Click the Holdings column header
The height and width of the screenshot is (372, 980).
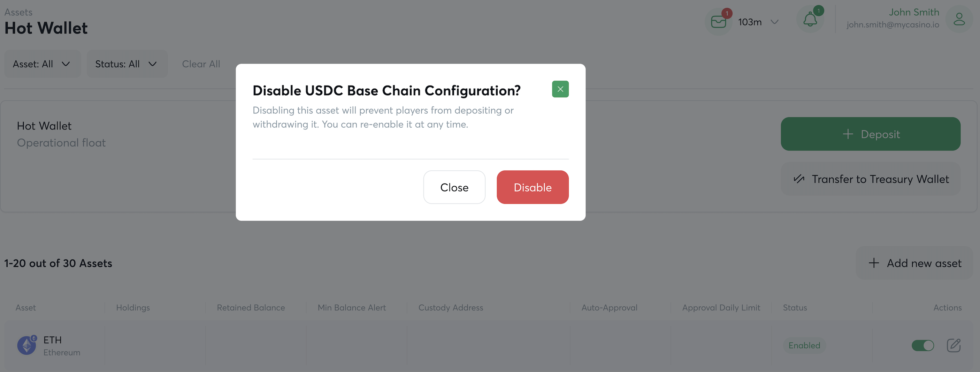[x=133, y=308]
